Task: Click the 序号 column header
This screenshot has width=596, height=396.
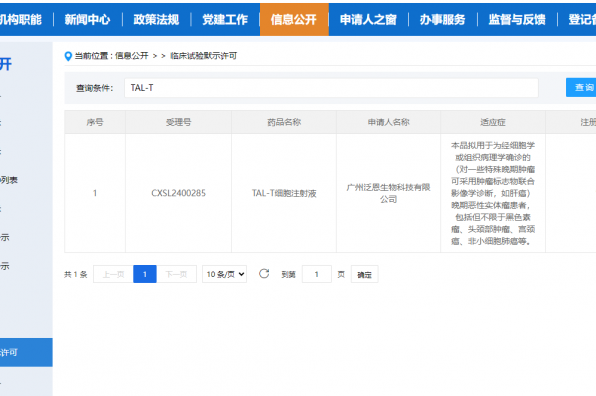Action: tap(95, 122)
